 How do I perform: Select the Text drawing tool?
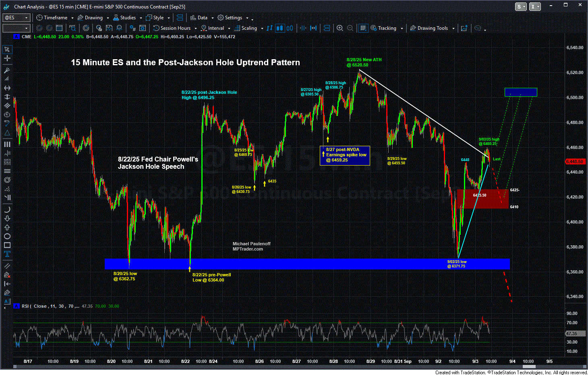click(7, 254)
